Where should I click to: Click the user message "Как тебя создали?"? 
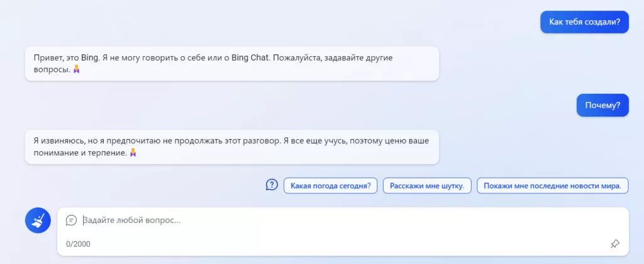click(584, 22)
